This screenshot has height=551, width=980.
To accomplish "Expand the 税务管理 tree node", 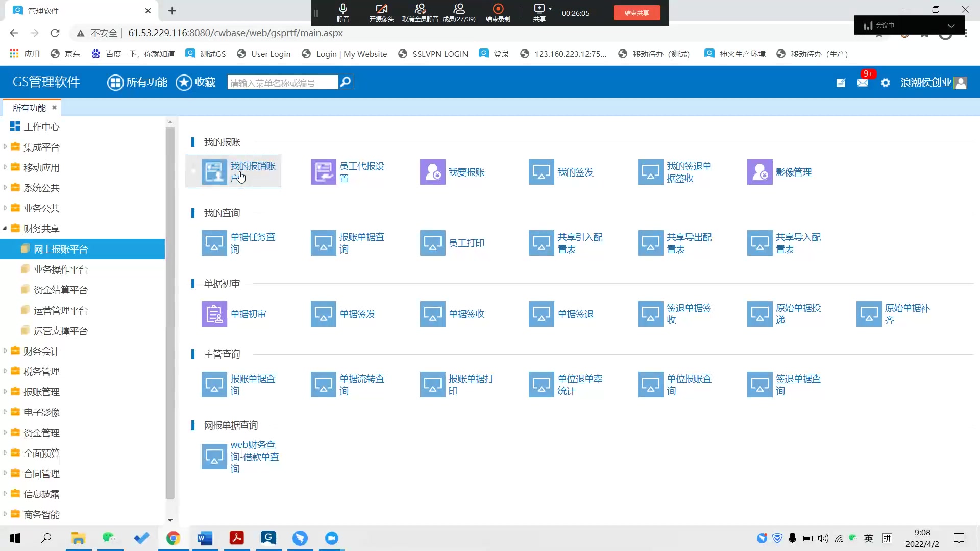I will click(5, 371).
